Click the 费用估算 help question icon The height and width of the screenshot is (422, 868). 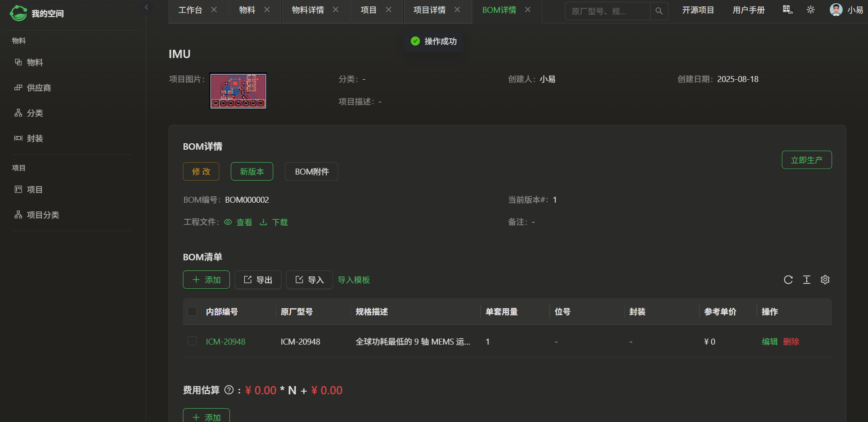tap(229, 390)
